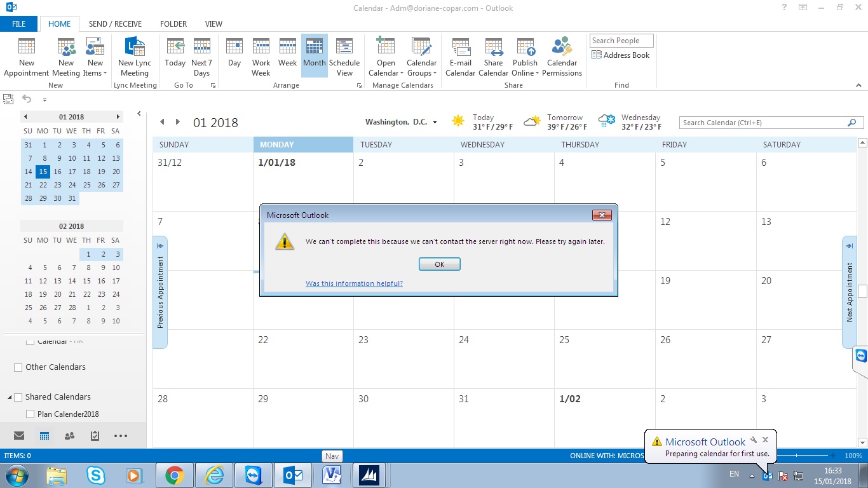Click the search magnifier icon
Screen dimensions: 868x488
(852, 123)
